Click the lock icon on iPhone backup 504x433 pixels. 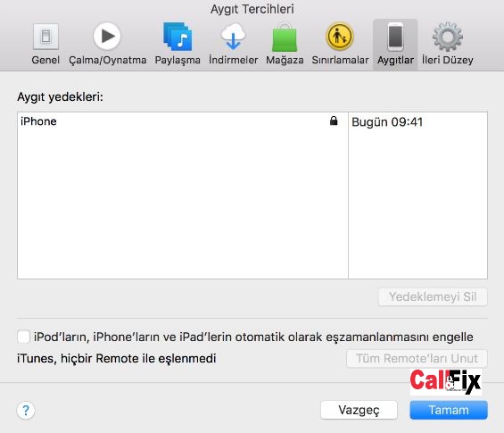click(334, 121)
